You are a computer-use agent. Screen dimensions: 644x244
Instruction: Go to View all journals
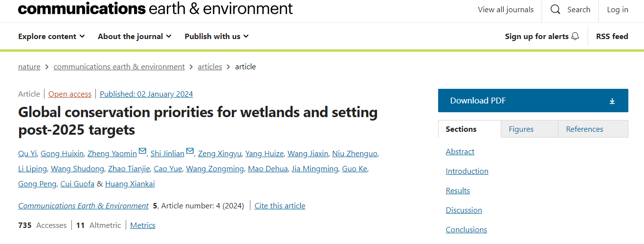(x=506, y=10)
